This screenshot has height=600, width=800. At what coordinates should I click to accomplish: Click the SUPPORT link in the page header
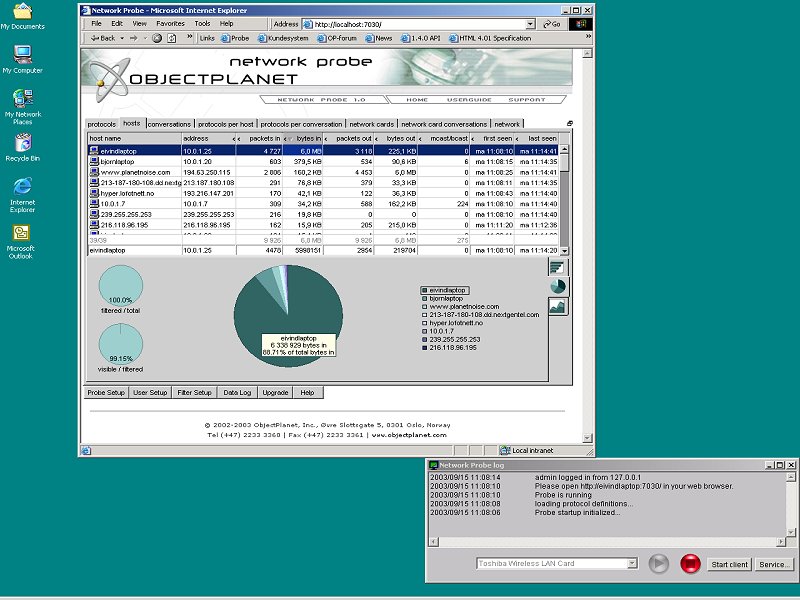pyautogui.click(x=527, y=100)
